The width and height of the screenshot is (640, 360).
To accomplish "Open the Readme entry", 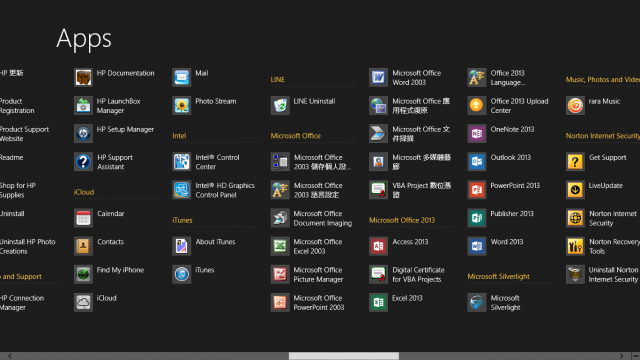I will coord(11,158).
